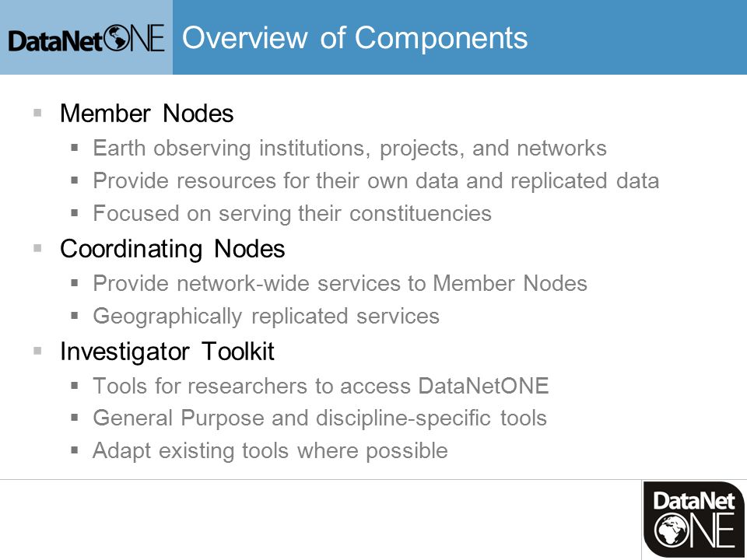Click the bullet beside 'Coordinating Nodes'

click(x=37, y=247)
